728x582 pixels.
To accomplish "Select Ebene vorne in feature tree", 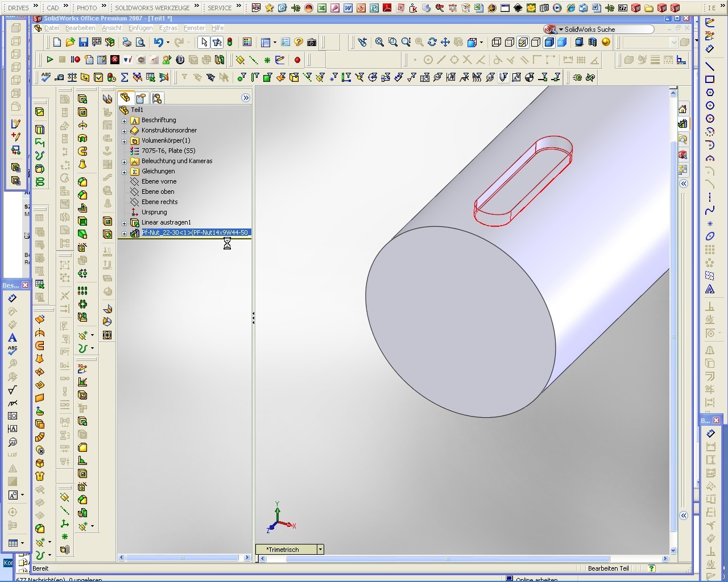I will click(159, 181).
